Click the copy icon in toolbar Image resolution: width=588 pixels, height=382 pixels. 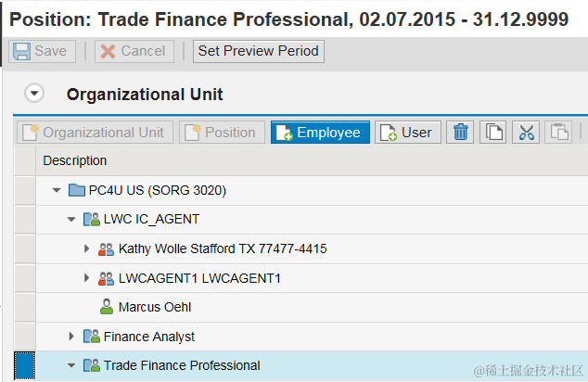click(493, 133)
